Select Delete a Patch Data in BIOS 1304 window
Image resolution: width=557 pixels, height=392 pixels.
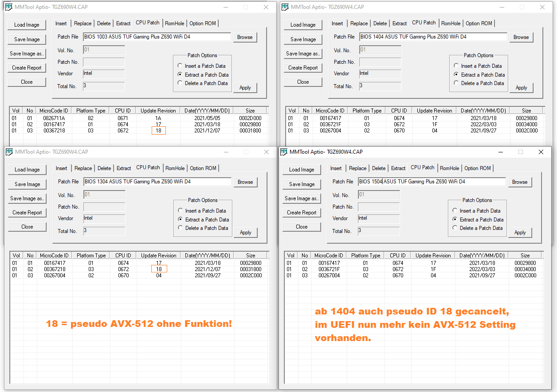[180, 228]
